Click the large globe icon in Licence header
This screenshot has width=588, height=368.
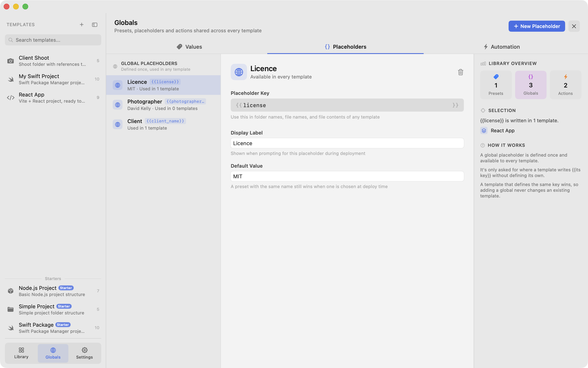point(239,72)
